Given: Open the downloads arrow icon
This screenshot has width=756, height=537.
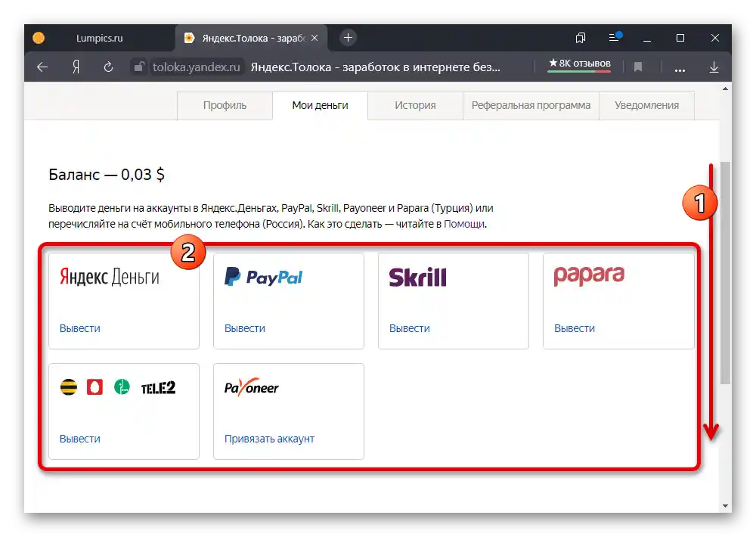Looking at the screenshot, I should coord(714,67).
